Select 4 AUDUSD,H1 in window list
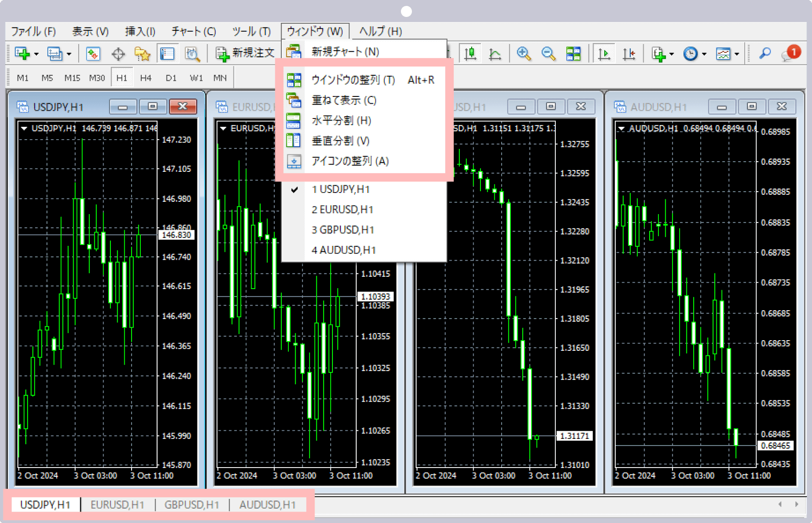 [x=343, y=250]
